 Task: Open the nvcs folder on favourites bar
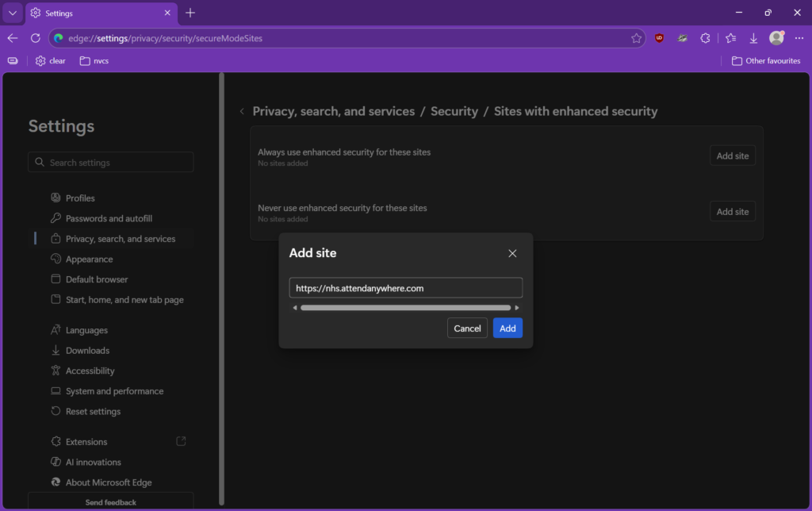click(x=94, y=60)
